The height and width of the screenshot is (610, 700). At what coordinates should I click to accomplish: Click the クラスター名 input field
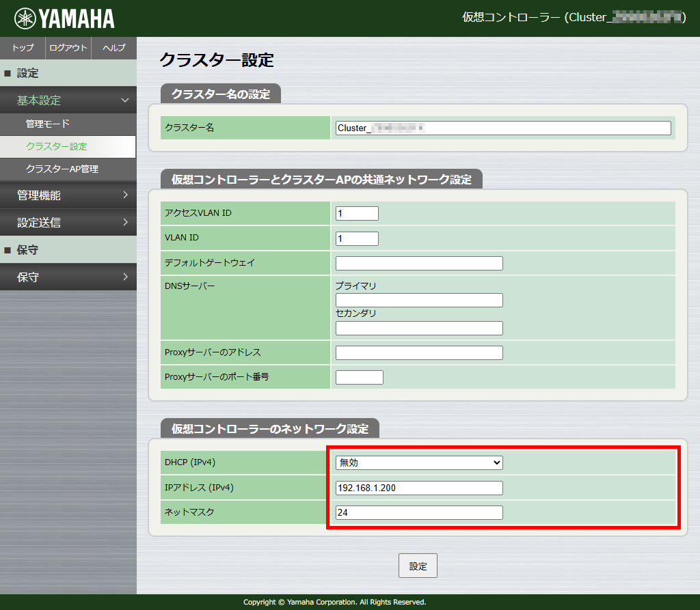pos(503,128)
